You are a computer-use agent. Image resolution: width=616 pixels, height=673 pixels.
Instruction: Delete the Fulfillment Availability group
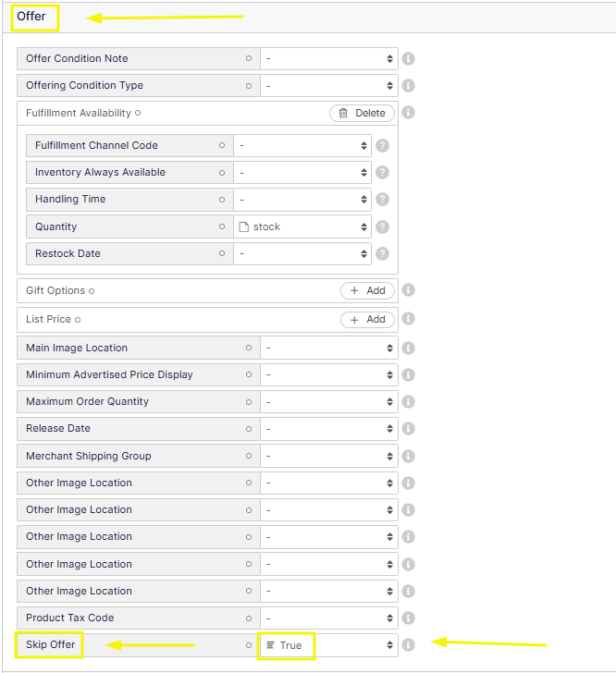[362, 113]
